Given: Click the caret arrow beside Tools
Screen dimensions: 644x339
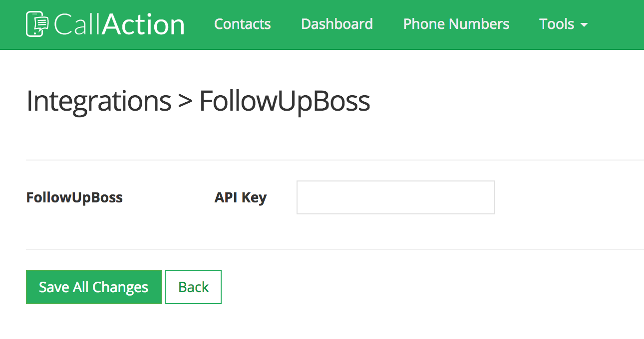Looking at the screenshot, I should tap(584, 24).
